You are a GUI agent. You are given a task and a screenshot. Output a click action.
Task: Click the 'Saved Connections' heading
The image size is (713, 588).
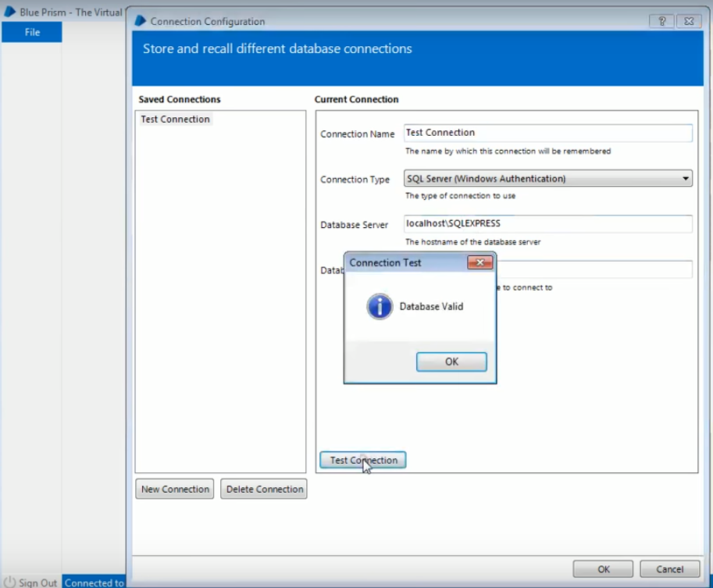coord(179,99)
